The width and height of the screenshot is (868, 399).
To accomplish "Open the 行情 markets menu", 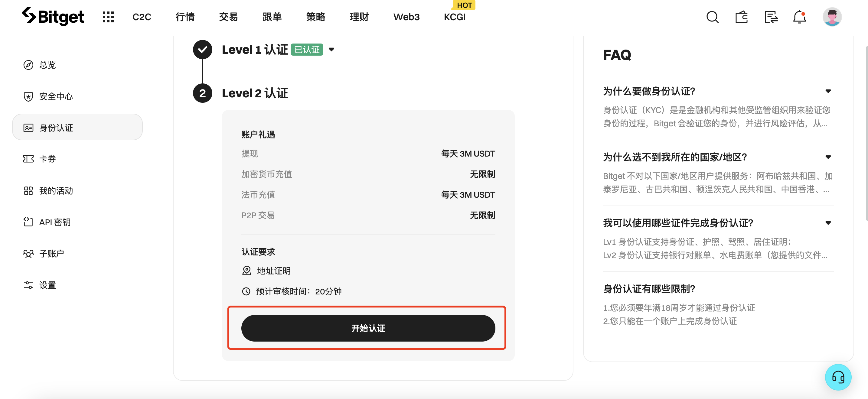I will pos(185,17).
